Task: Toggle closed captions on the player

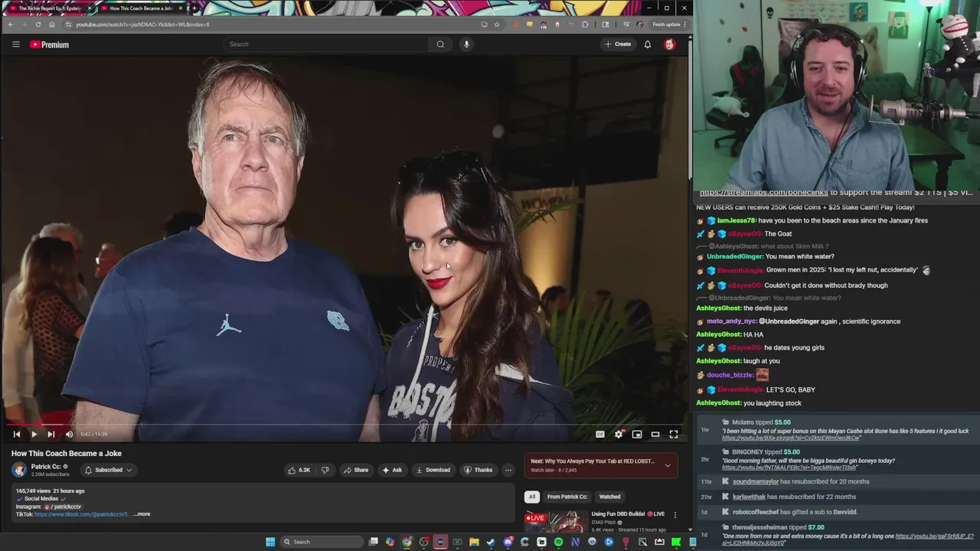Action: point(600,434)
